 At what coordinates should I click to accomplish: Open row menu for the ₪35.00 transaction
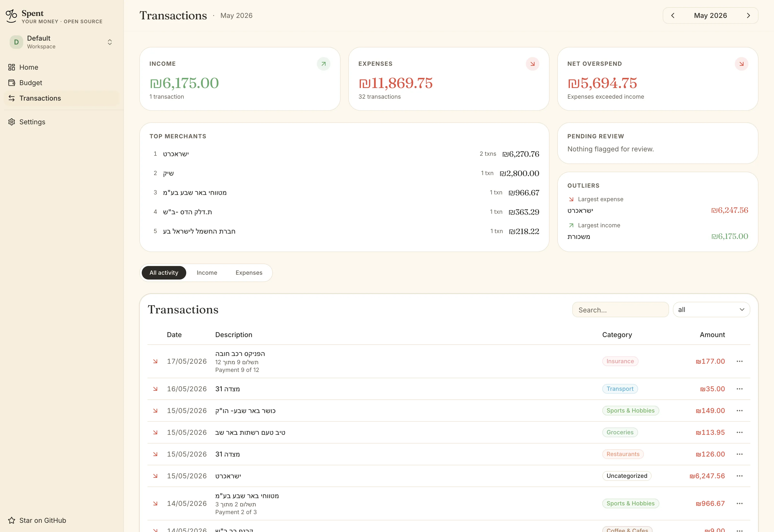pos(739,389)
